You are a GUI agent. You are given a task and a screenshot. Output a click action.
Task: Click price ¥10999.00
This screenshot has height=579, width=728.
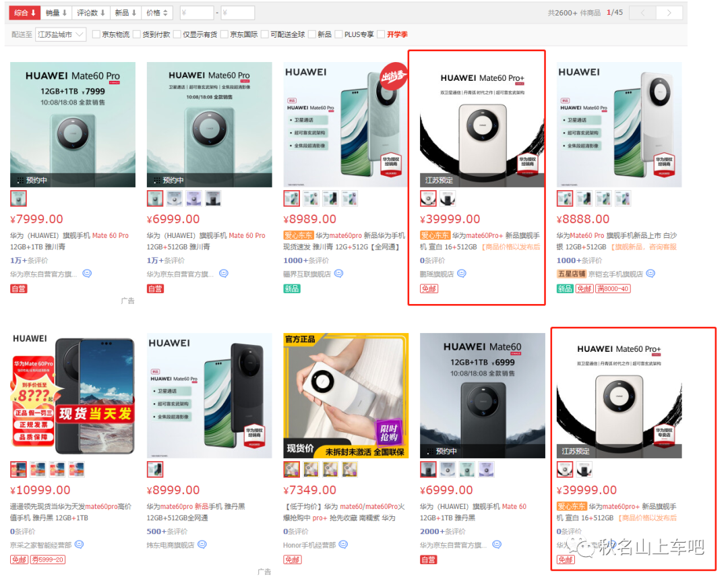pos(40,490)
